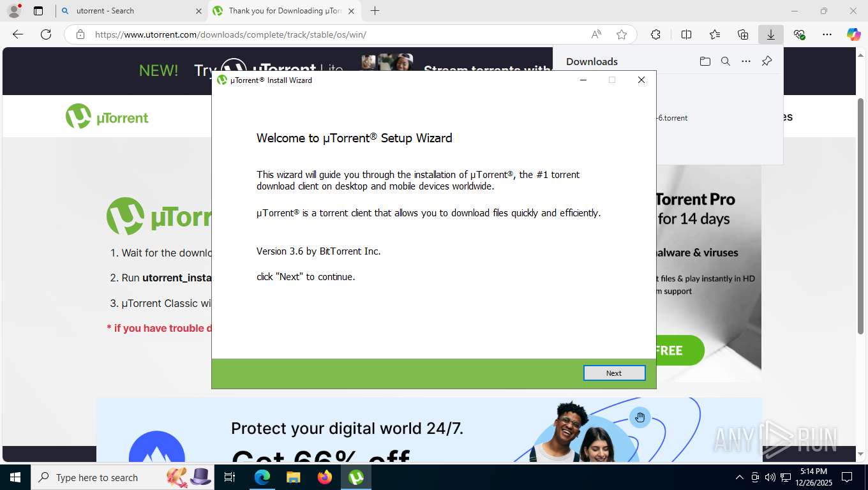Close the 'utorrent - Search' tab

coord(198,11)
